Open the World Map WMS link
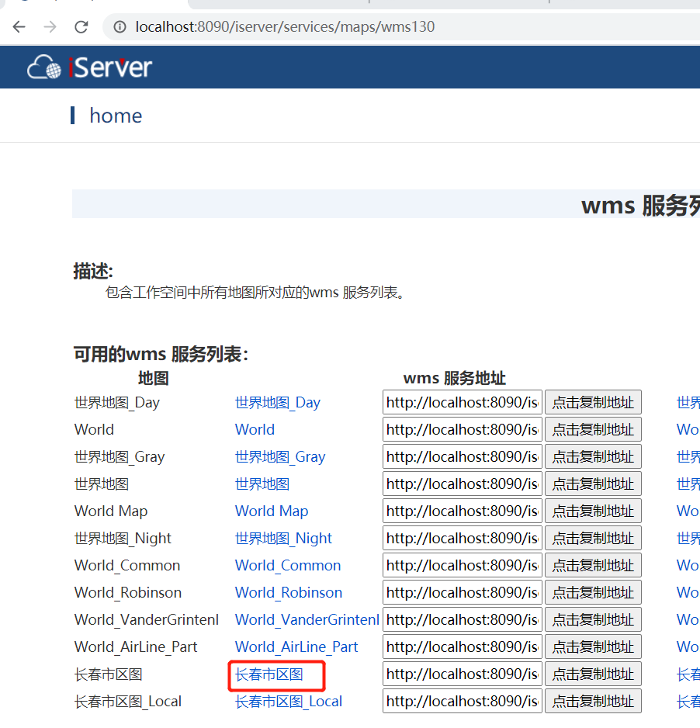700x728 pixels. tap(272, 511)
